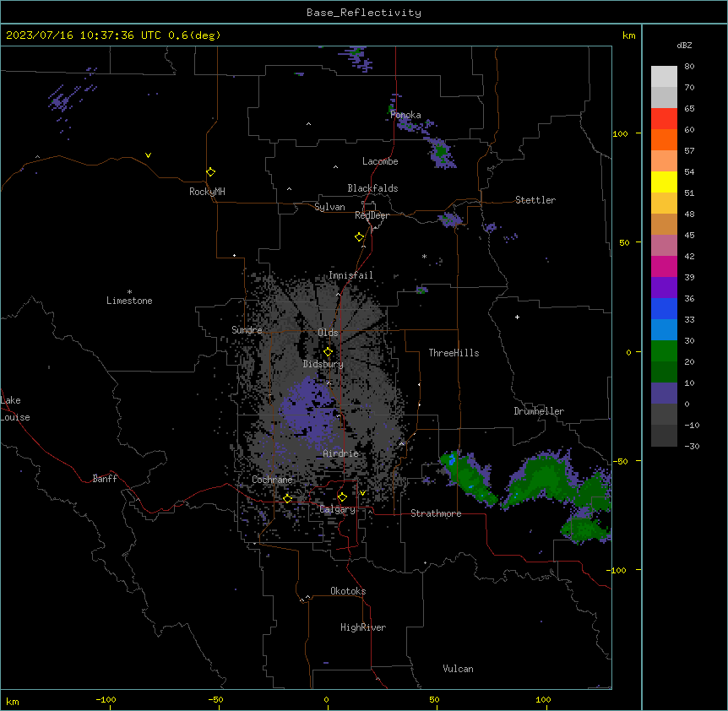The width and height of the screenshot is (728, 711).
Task: Select the orange 60 dBZ legend band
Action: click(664, 139)
